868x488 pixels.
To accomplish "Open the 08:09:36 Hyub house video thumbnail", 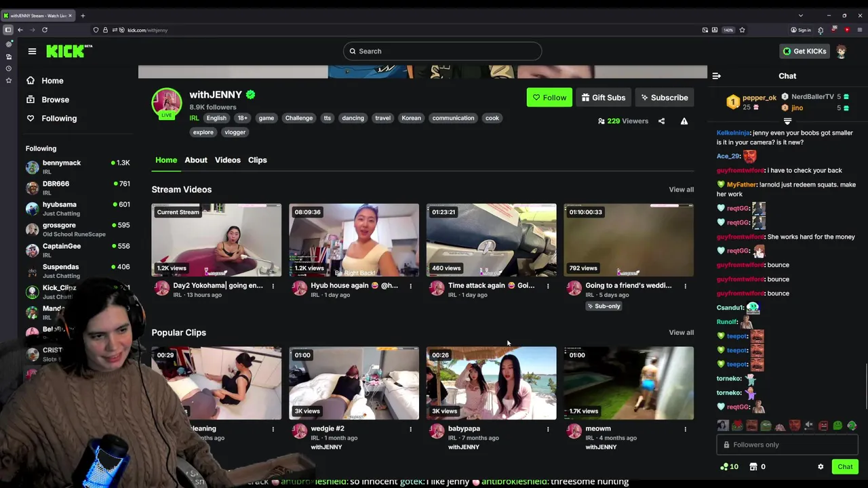I will click(354, 240).
